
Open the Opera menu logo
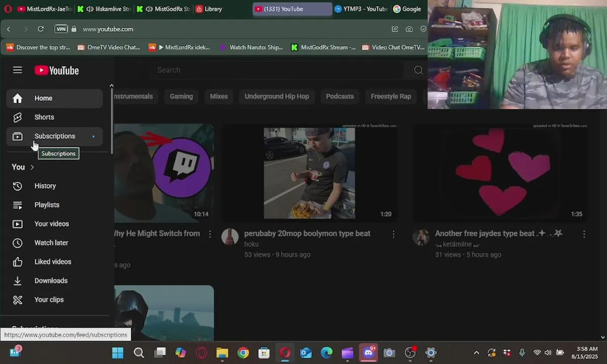point(8,9)
